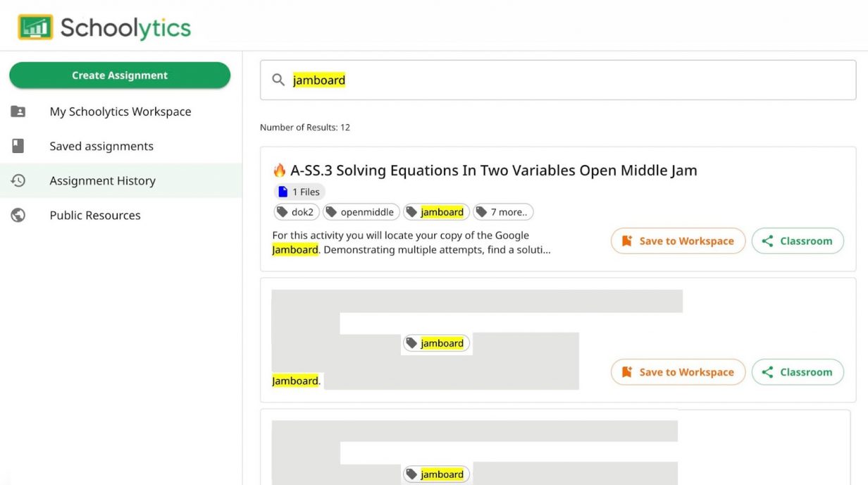This screenshot has height=485, width=868.
Task: Toggle the highlighted jamboard tag on the second result
Action: point(436,343)
